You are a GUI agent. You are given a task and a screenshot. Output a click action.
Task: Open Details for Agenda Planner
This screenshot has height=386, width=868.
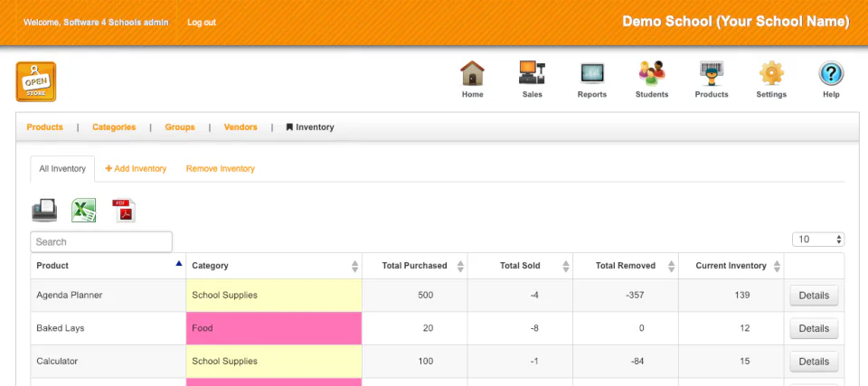coord(814,296)
